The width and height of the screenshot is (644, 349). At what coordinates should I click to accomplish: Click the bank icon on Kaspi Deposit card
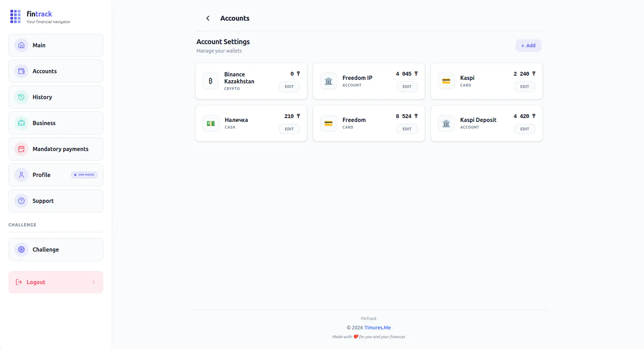click(446, 123)
